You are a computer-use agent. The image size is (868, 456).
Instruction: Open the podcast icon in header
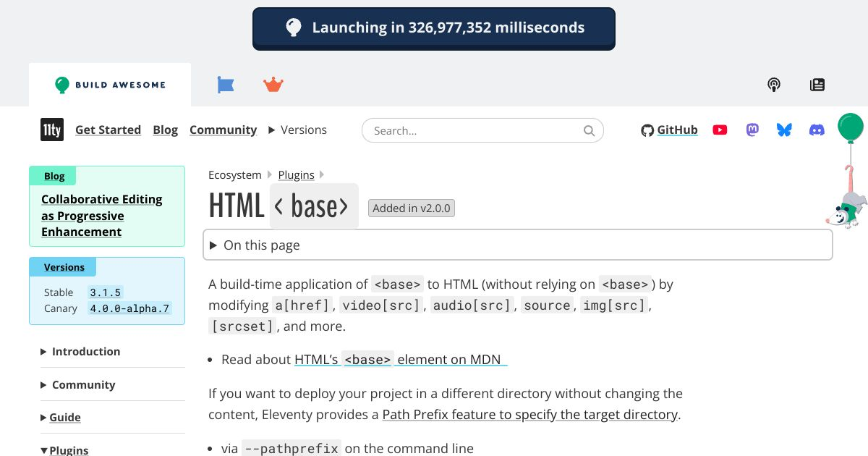(x=774, y=85)
